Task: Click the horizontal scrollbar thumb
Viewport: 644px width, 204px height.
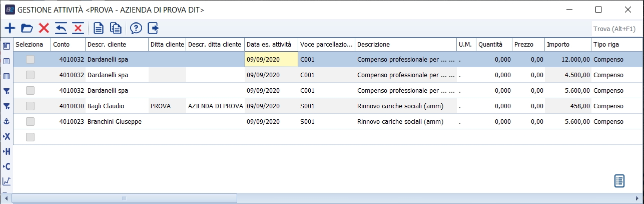Action: (x=124, y=199)
